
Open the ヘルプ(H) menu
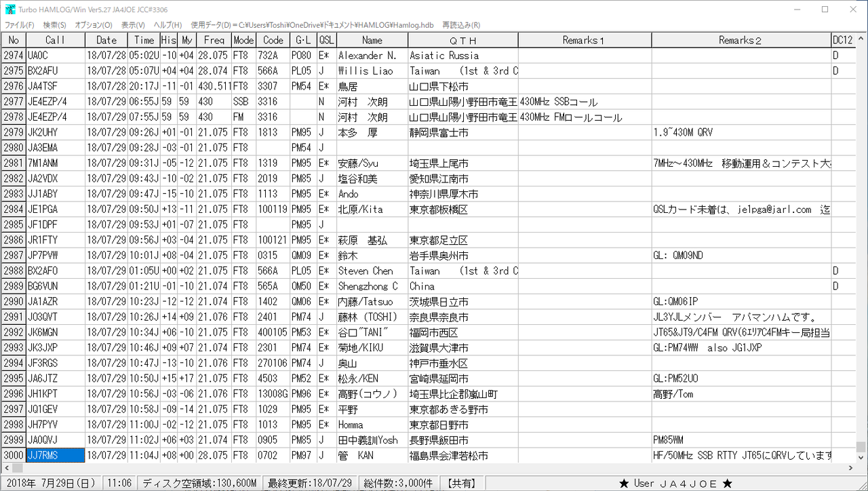167,25
